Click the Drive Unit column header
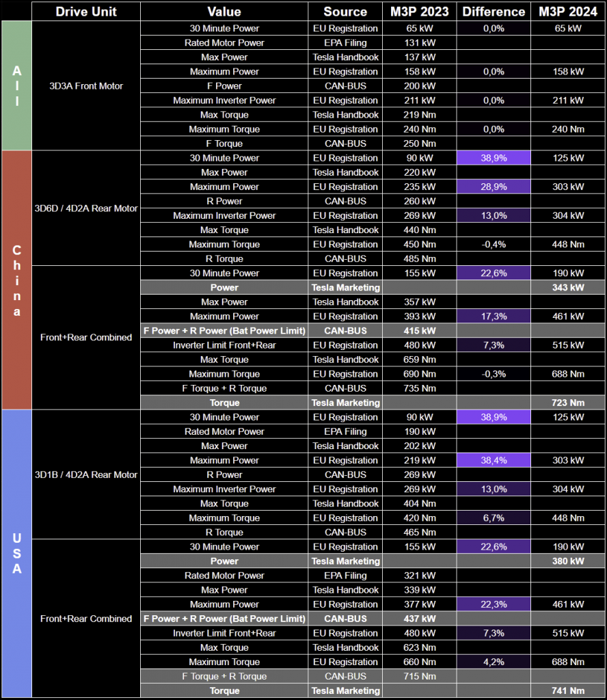The height and width of the screenshot is (700, 607). pos(86,12)
